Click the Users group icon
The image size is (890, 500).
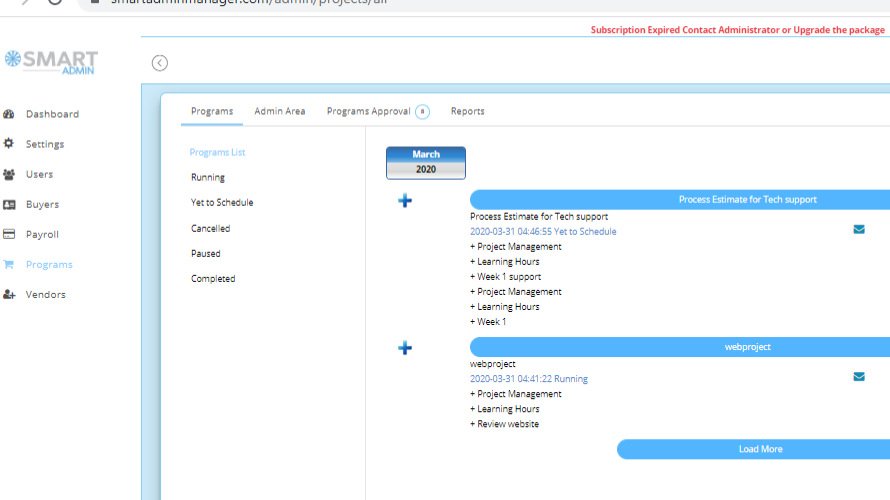9,174
